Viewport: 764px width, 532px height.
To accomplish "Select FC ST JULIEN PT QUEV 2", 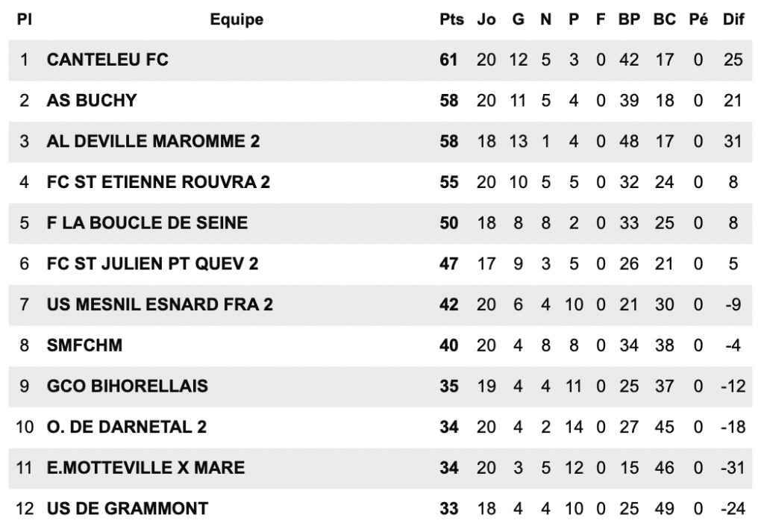I will point(152,264).
